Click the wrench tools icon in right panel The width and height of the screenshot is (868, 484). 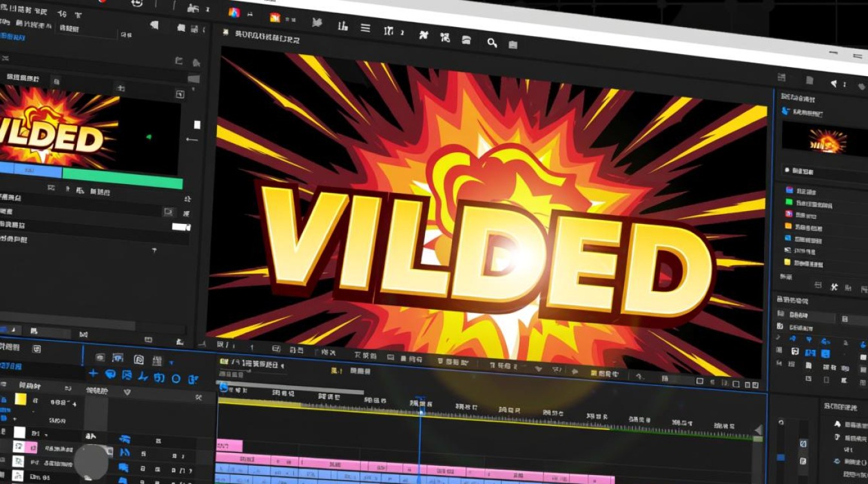[834, 287]
